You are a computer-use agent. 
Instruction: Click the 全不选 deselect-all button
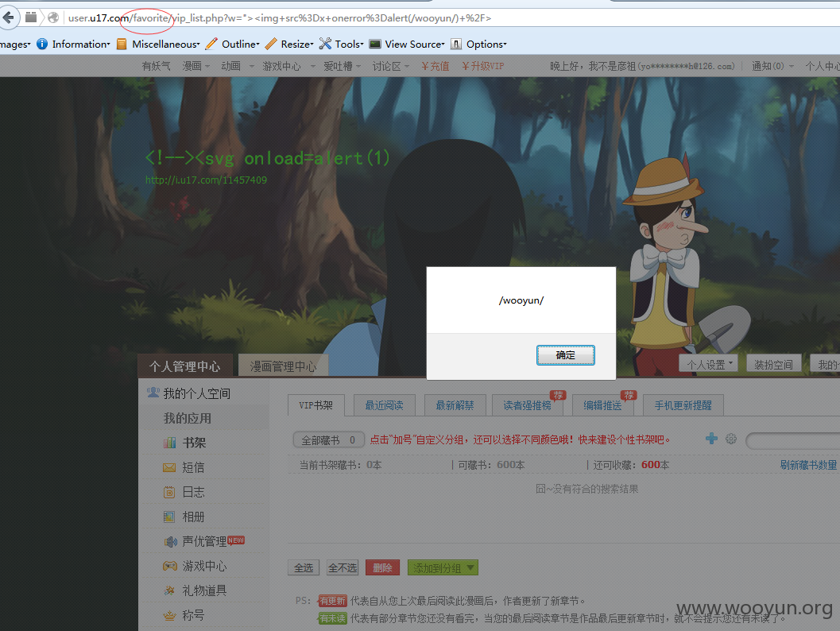coord(343,567)
